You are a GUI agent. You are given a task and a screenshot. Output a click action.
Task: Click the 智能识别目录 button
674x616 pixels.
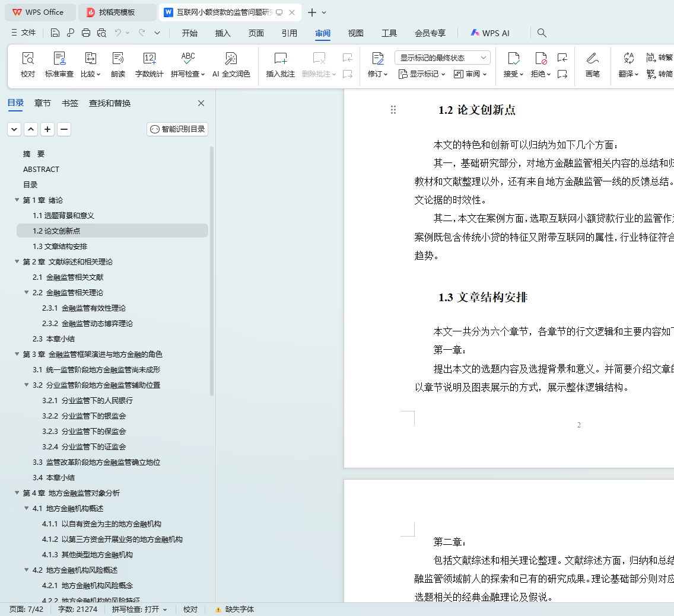coord(177,129)
